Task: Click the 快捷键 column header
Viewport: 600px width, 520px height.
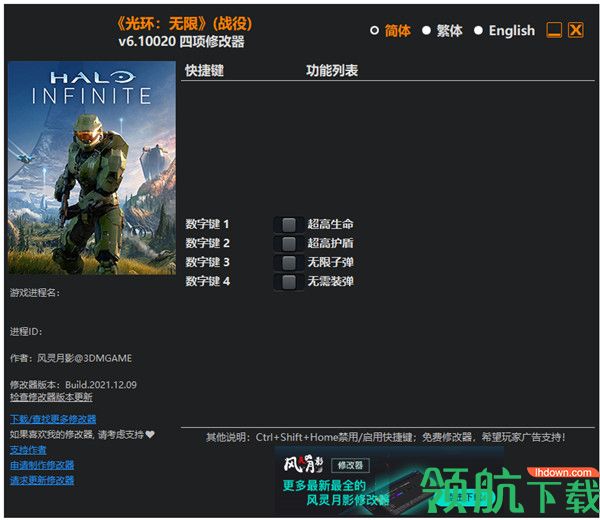Action: [204, 70]
